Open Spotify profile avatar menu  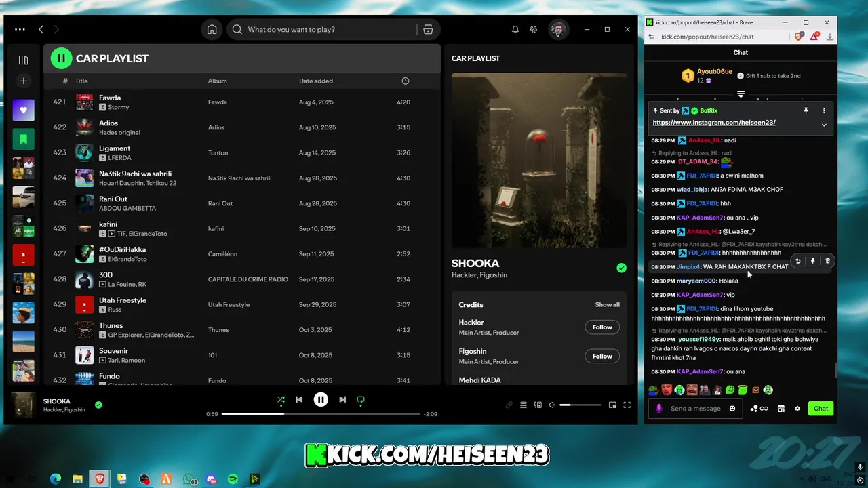[558, 30]
